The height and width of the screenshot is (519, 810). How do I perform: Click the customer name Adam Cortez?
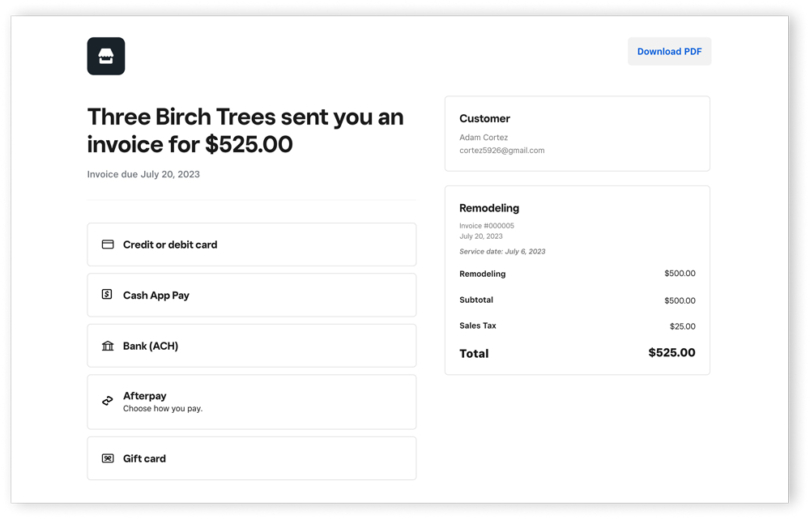(x=483, y=137)
